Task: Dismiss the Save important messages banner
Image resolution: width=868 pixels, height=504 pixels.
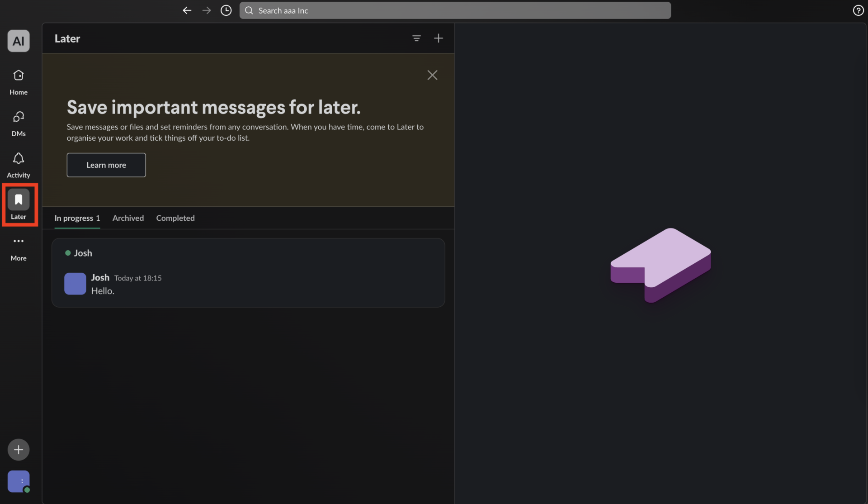Action: pos(432,75)
